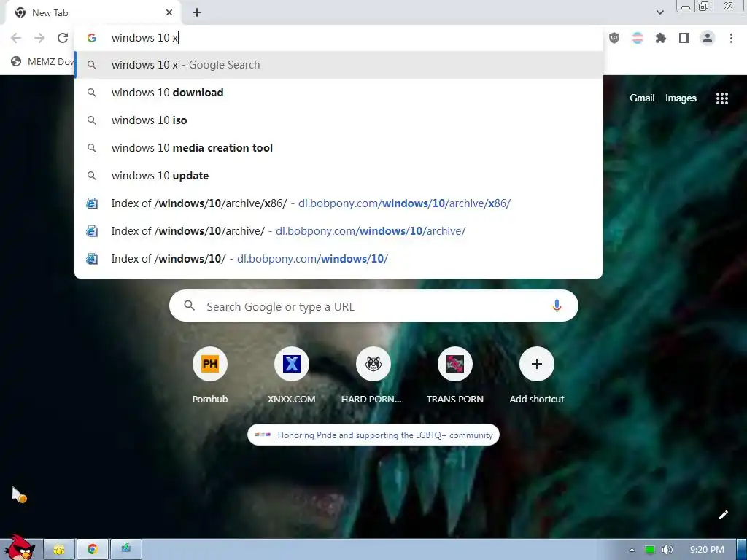The height and width of the screenshot is (560, 747).
Task: Expand the tab search chevron
Action: [659, 13]
